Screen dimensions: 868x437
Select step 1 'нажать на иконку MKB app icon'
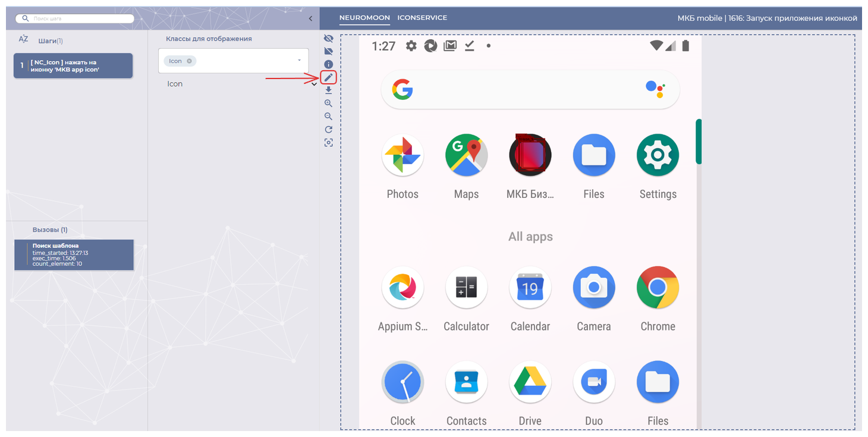click(x=73, y=66)
